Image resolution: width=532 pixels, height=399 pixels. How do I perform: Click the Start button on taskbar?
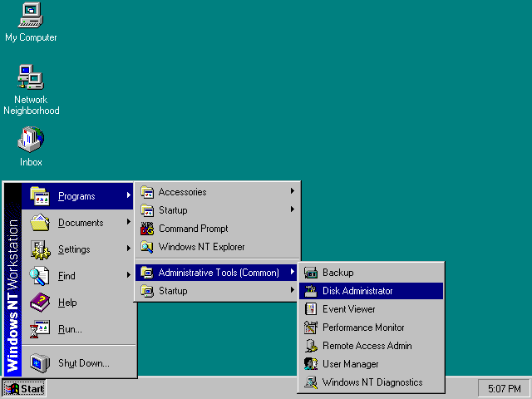coord(24,389)
